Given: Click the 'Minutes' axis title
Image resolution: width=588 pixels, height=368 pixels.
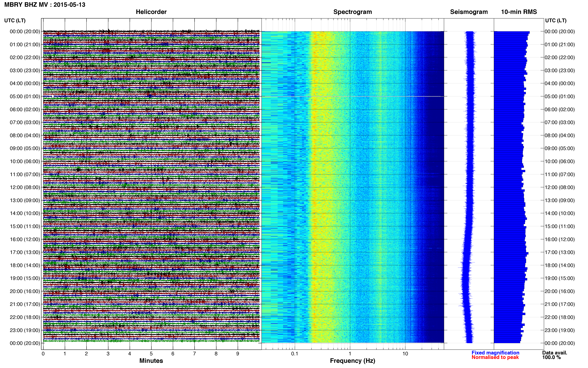Looking at the screenshot, I should tap(151, 361).
